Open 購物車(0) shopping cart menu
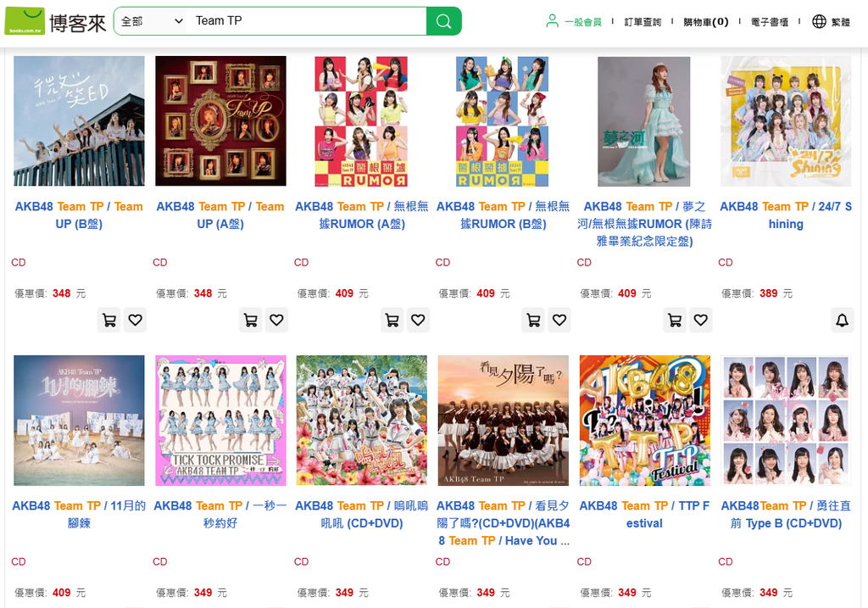The image size is (868, 608). click(x=706, y=22)
